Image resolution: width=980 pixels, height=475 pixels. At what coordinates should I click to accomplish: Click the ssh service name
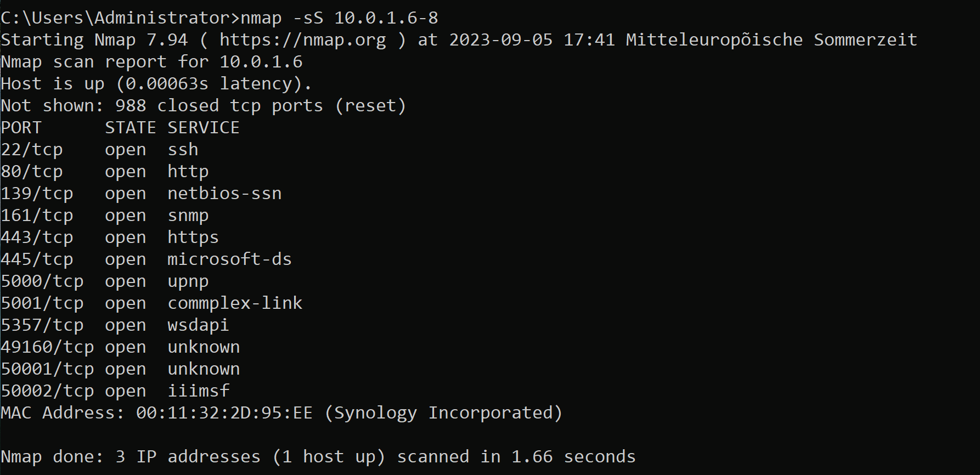pos(183,150)
